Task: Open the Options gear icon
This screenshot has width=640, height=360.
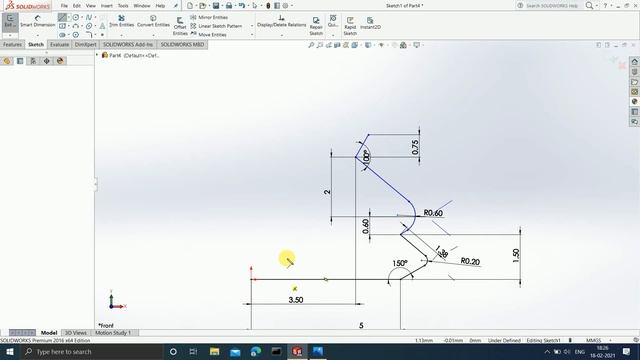Action: click(x=285, y=6)
